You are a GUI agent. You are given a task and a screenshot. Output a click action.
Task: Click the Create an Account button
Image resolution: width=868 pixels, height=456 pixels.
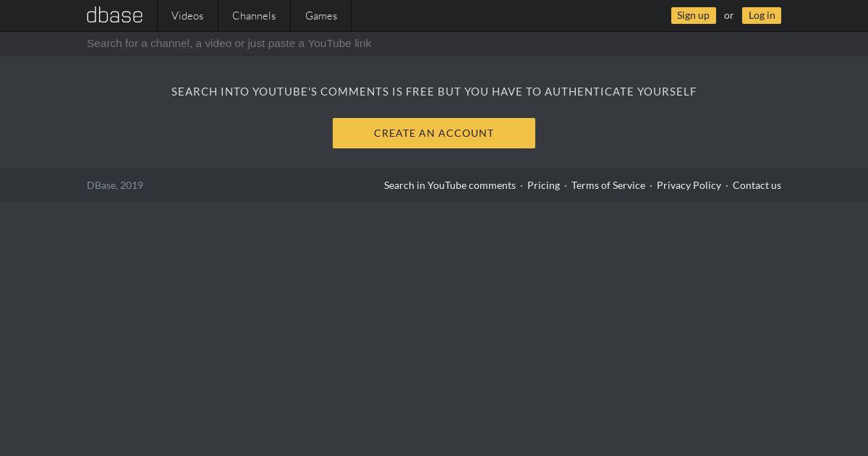tap(434, 133)
